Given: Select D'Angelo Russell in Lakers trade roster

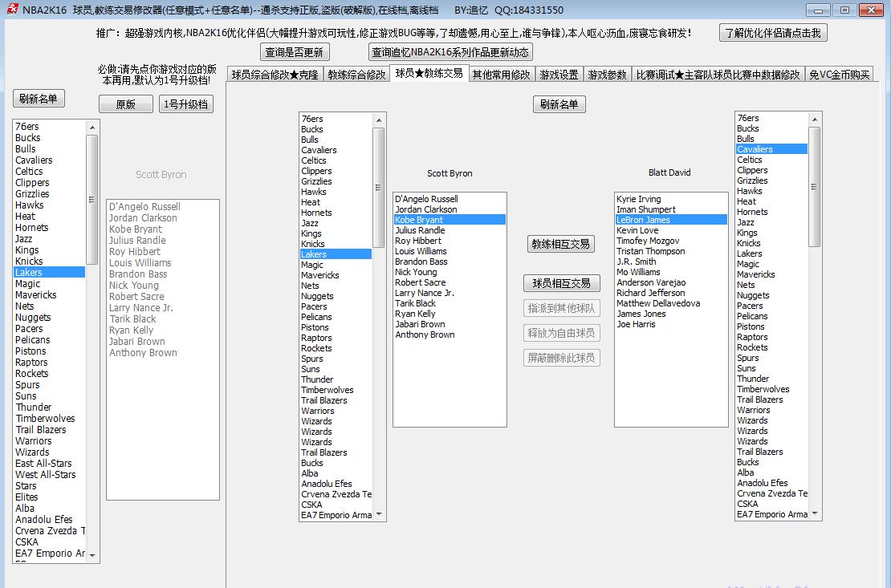Looking at the screenshot, I should (x=450, y=199).
